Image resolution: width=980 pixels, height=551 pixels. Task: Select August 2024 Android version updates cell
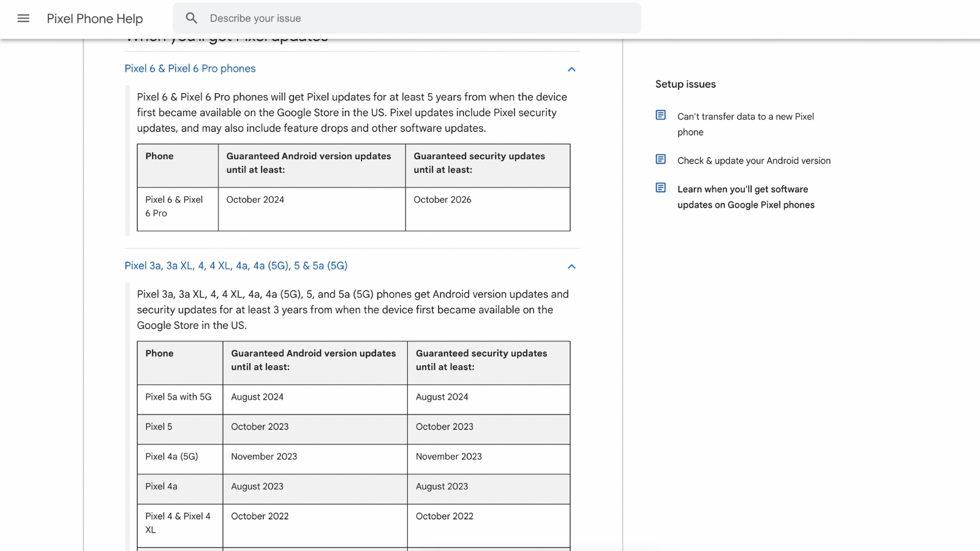(315, 400)
